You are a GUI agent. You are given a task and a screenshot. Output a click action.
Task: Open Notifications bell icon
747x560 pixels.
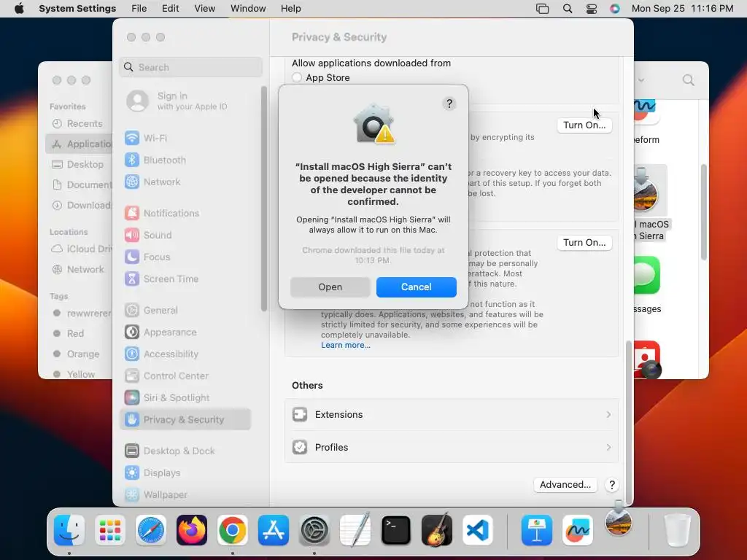point(132,214)
